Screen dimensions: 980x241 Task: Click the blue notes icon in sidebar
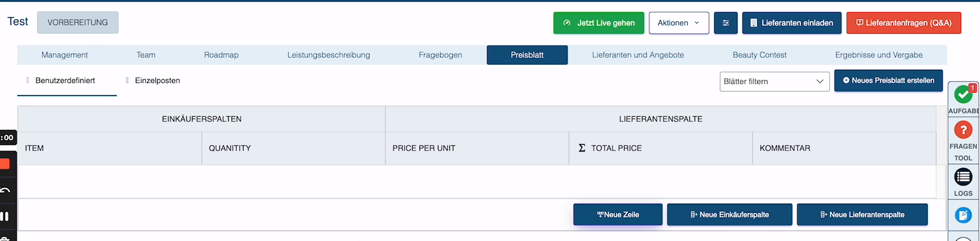coord(963,215)
